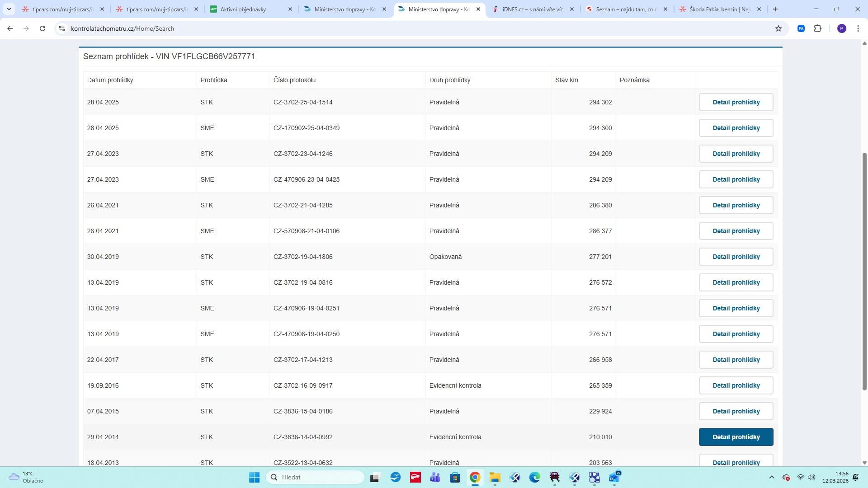Open Detail prohlídky for protocol CZ-3702-25-04-1514
Viewport: 868px width, 488px height.
736,102
